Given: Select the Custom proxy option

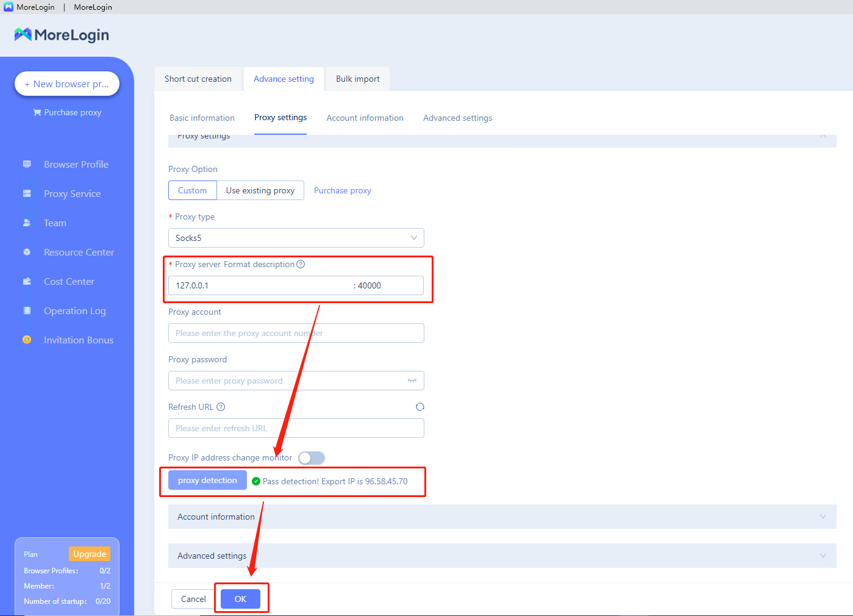Looking at the screenshot, I should [193, 190].
